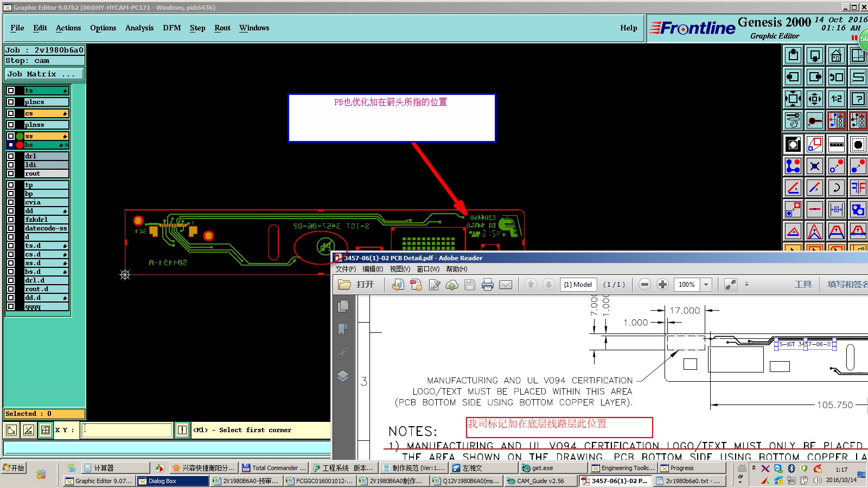Toggle the checkbox for layer cs
Image resolution: width=868 pixels, height=488 pixels.
point(11,113)
